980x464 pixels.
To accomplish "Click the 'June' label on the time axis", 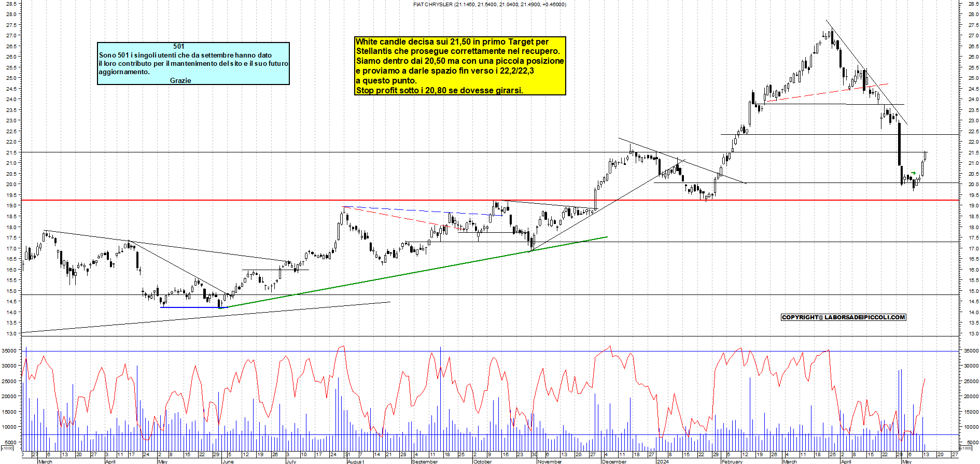I will point(228,461).
